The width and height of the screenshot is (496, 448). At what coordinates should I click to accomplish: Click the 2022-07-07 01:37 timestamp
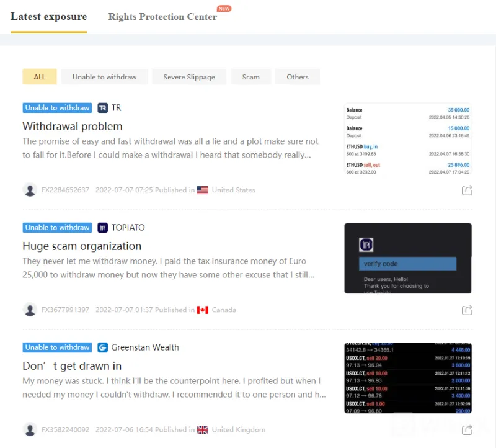(124, 310)
